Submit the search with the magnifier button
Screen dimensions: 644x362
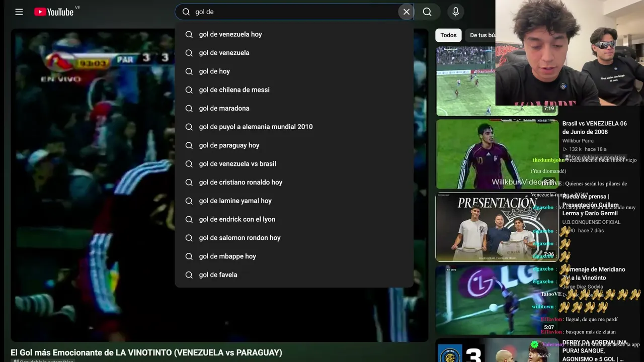(427, 12)
